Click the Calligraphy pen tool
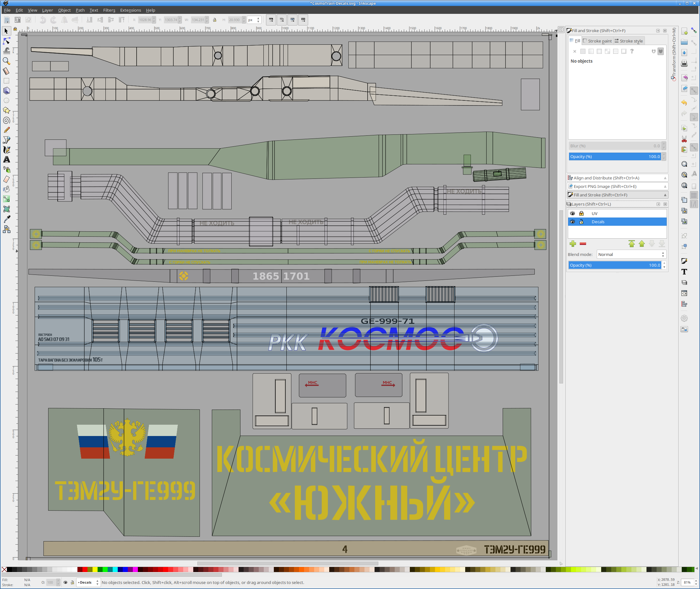The image size is (700, 589). (6, 150)
